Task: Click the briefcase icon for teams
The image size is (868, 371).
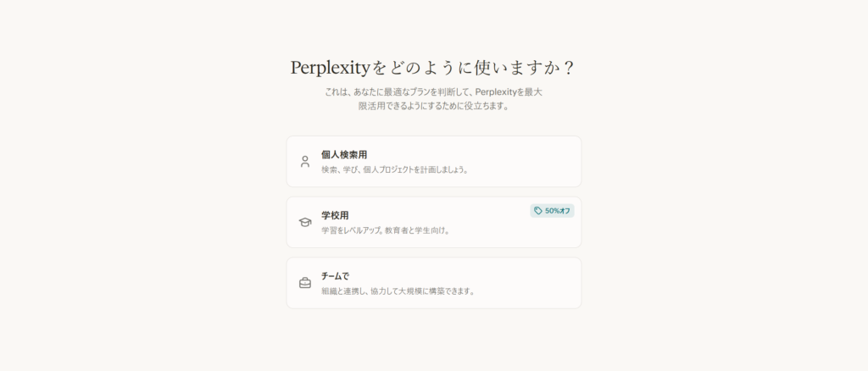Action: 305,283
